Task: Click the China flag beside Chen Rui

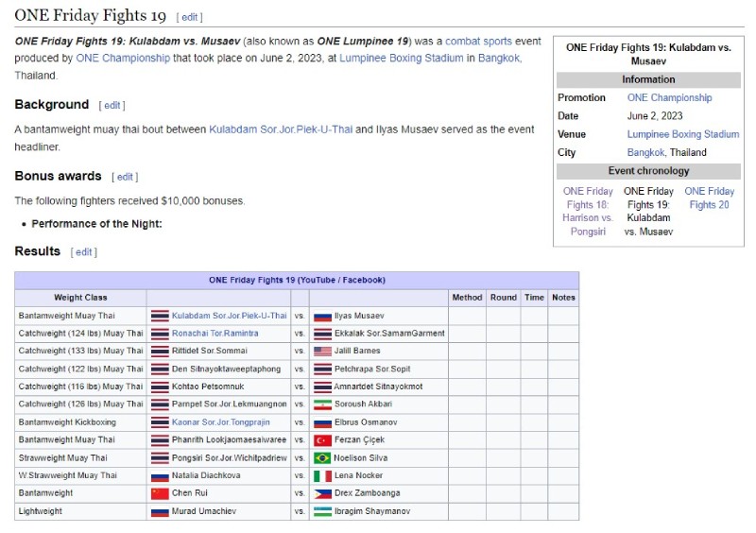Action: pos(160,493)
